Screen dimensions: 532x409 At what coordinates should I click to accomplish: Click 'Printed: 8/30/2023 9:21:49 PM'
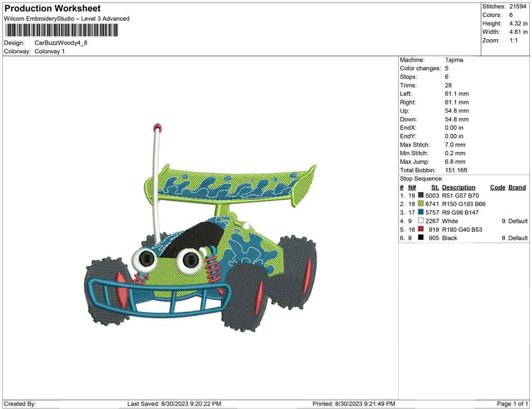tap(354, 404)
